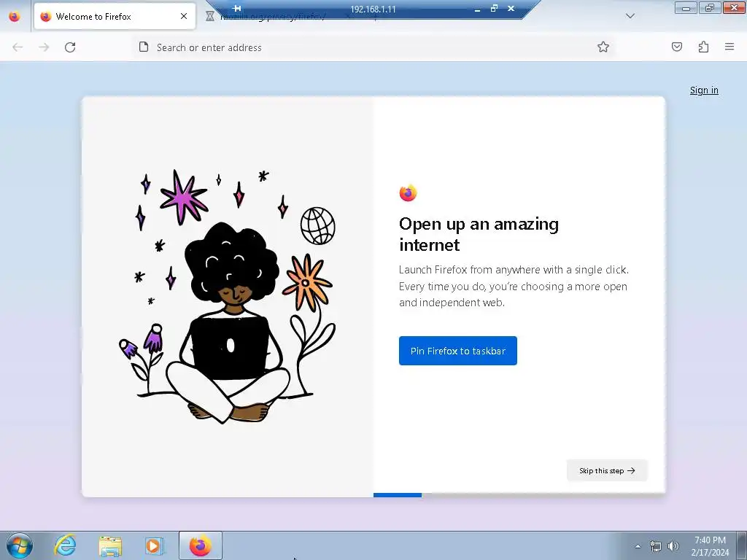Click the onboarding illustration of person with laptop
The width and height of the screenshot is (747, 560).
[x=228, y=296]
